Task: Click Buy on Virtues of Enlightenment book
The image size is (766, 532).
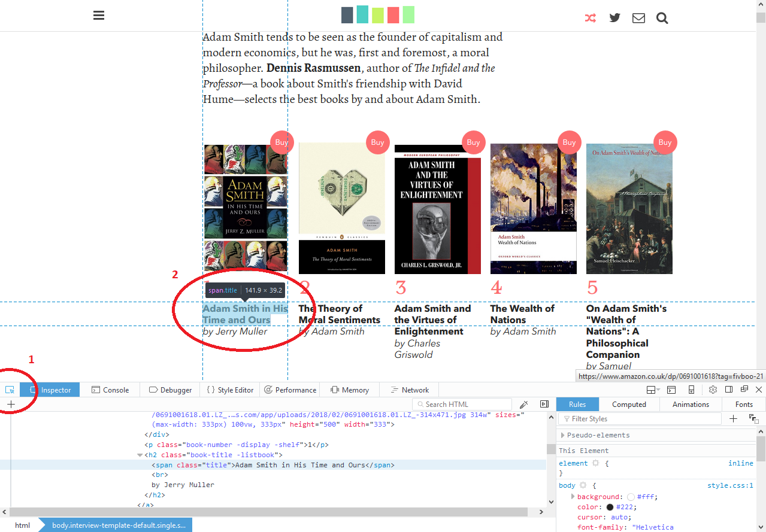Action: pos(474,142)
